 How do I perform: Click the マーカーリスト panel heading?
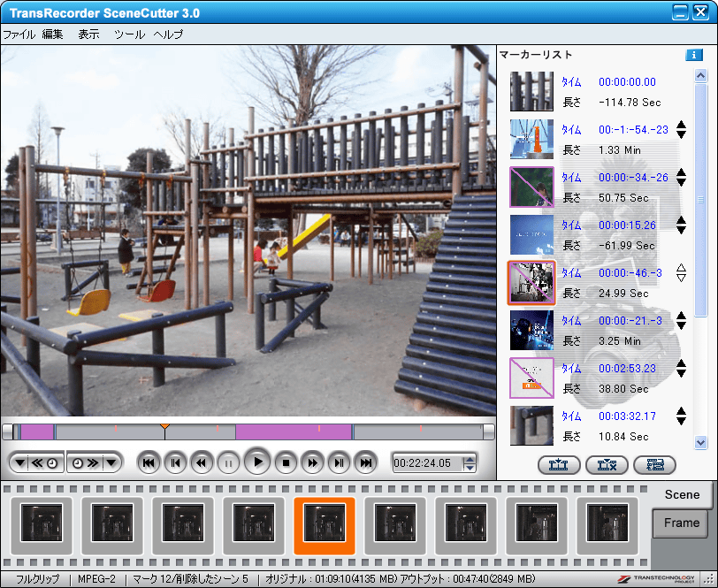pos(536,55)
